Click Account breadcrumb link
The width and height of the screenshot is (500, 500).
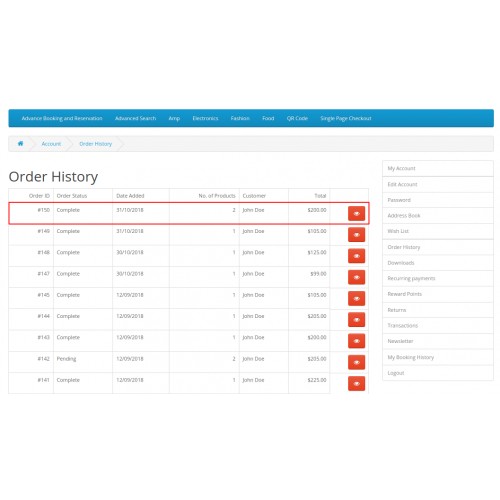tap(51, 144)
